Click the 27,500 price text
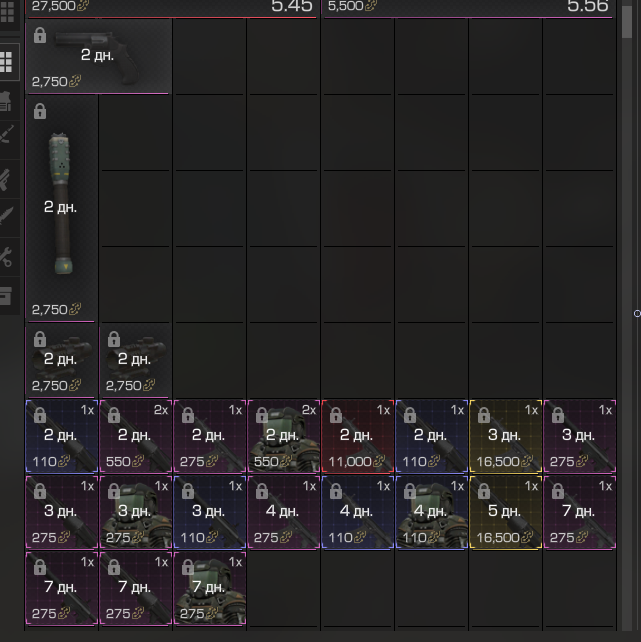The image size is (641, 642). coord(54,6)
